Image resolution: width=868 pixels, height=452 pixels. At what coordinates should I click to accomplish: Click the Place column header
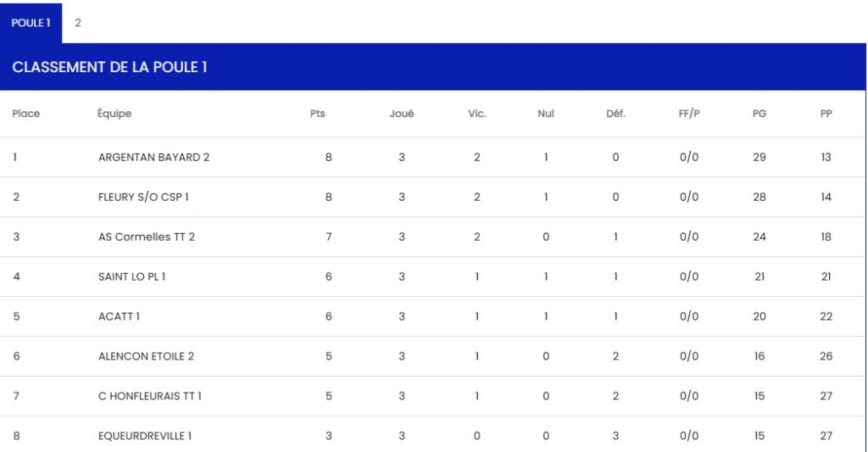pos(26,114)
